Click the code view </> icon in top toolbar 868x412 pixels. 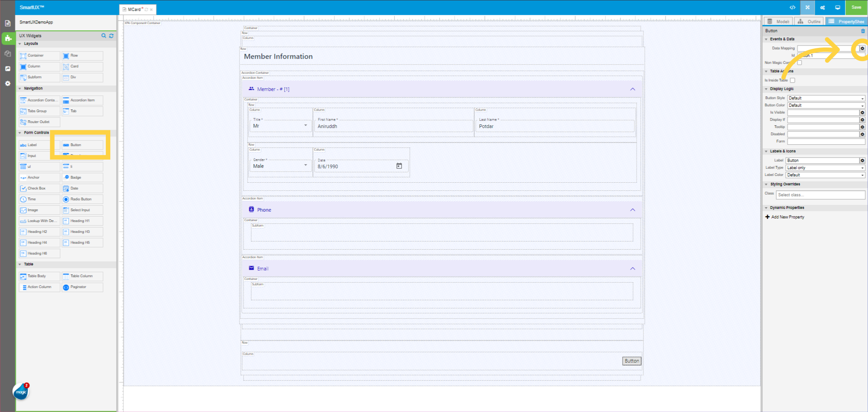792,7
